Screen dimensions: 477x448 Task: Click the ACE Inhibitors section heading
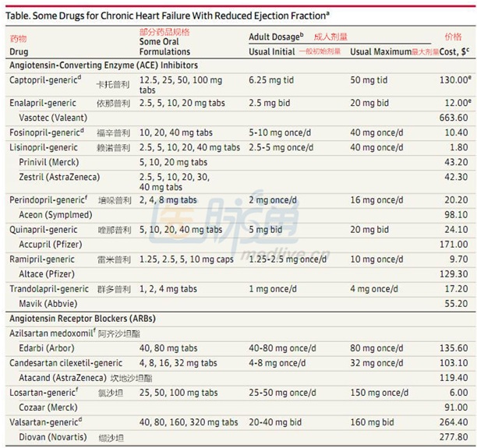tap(104, 65)
